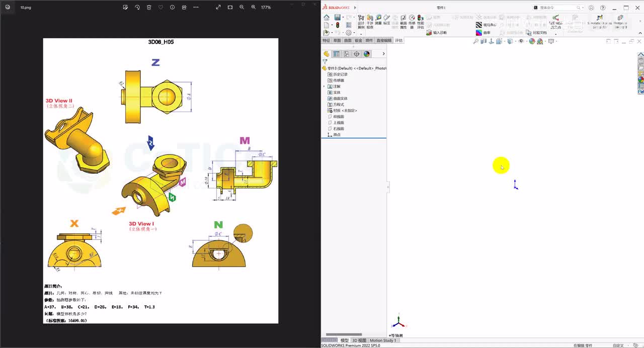Open file info in Photos viewer
This screenshot has height=348, width=644.
pos(172,7)
